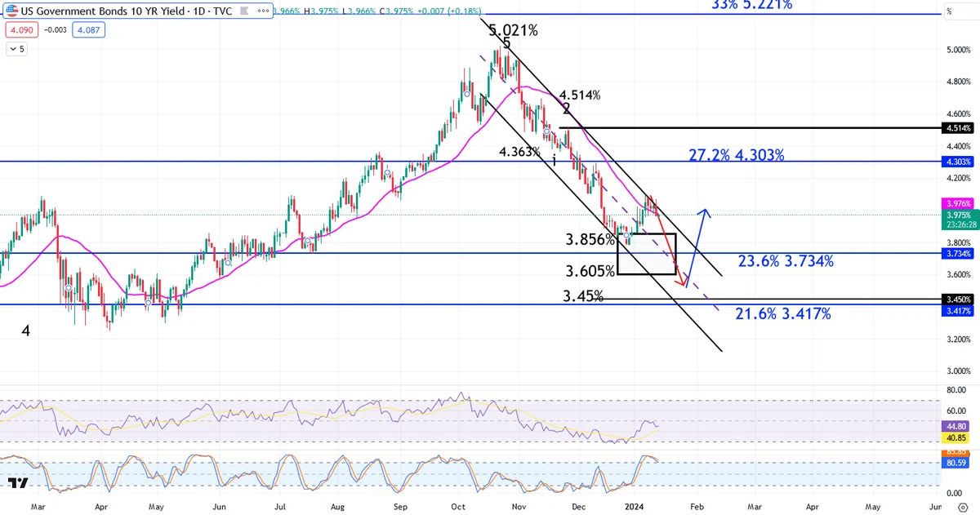Select the '21.6% 3.417%' Fibonacci annotation

coord(783,313)
